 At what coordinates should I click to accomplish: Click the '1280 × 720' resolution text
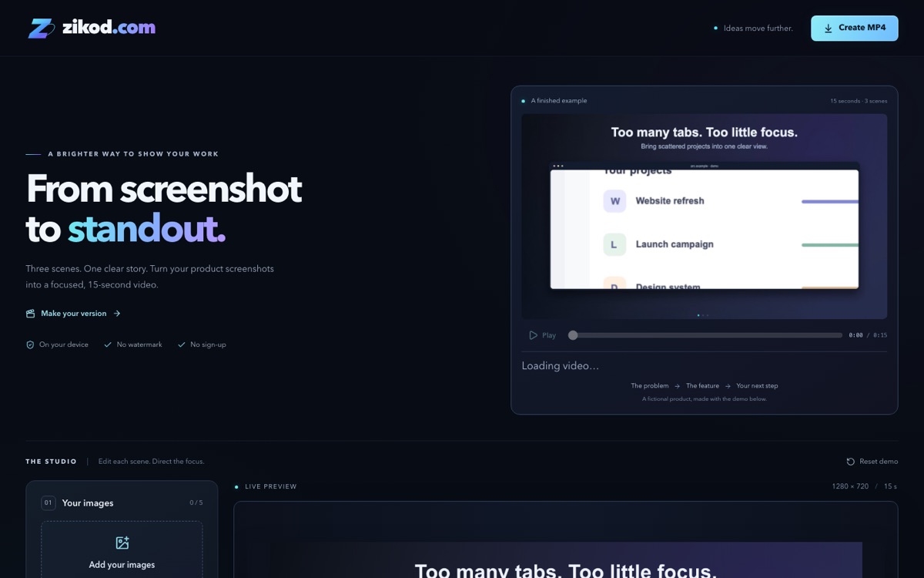coord(850,487)
